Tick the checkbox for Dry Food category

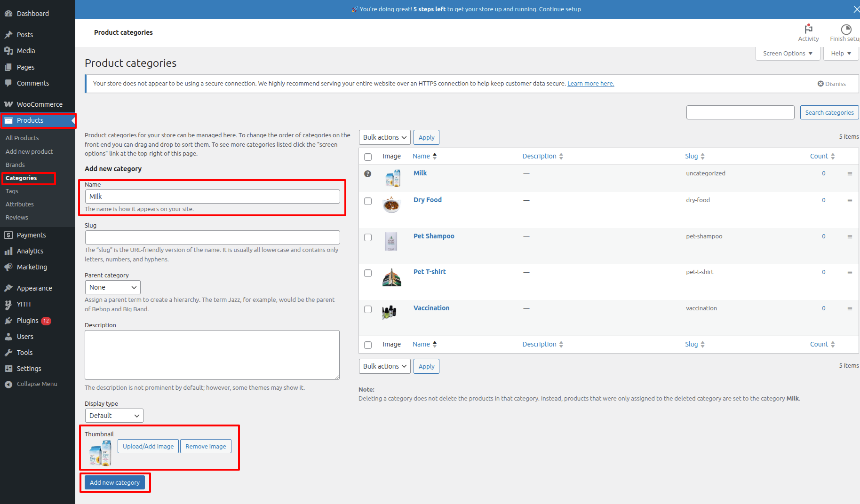click(x=368, y=201)
